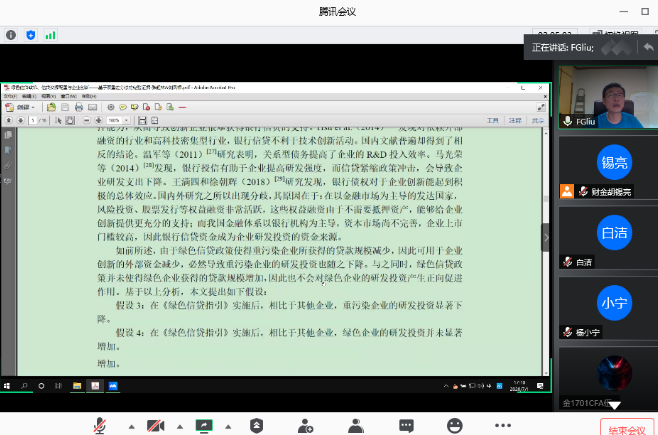
Task: Select the 小宁 participant tile
Action: (x=608, y=308)
